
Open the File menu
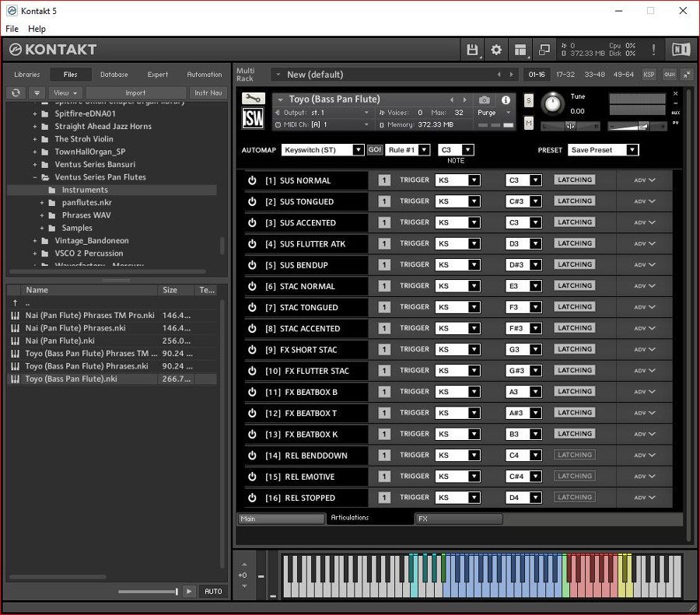[x=12, y=29]
